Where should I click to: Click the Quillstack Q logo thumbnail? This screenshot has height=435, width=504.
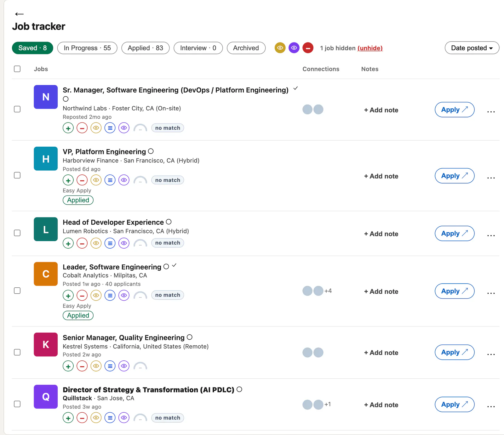[x=46, y=397]
